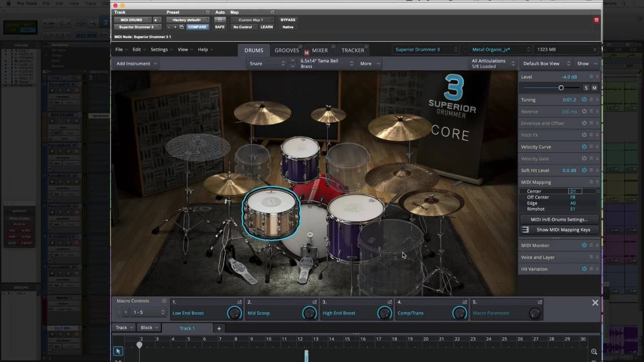The image size is (644, 362).
Task: Expand the Default Box View dropdown
Action: click(545, 64)
